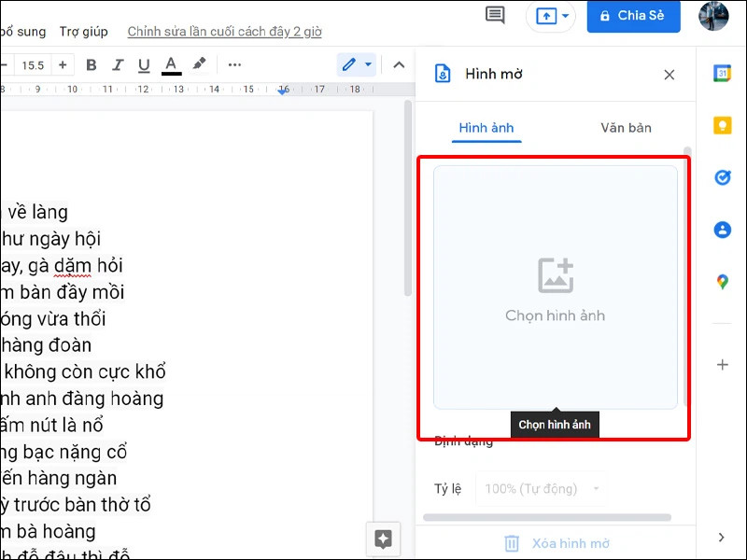
Task: Open Google Tasks in side panel
Action: point(722,177)
